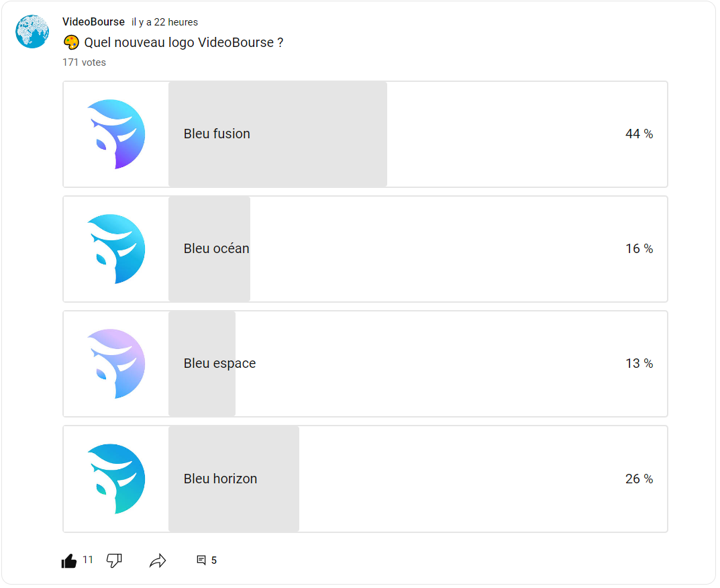720x588 pixels.
Task: Click the Bleu espace logo image
Action: click(116, 364)
